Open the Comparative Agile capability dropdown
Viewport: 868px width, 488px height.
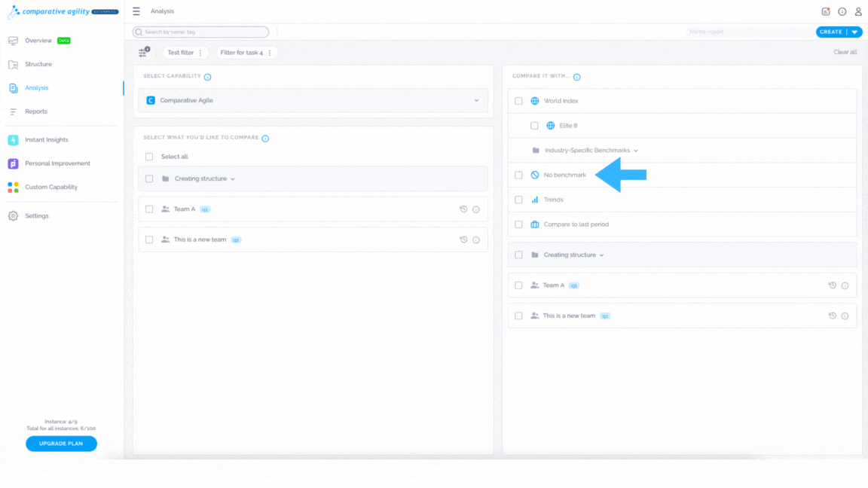(313, 100)
